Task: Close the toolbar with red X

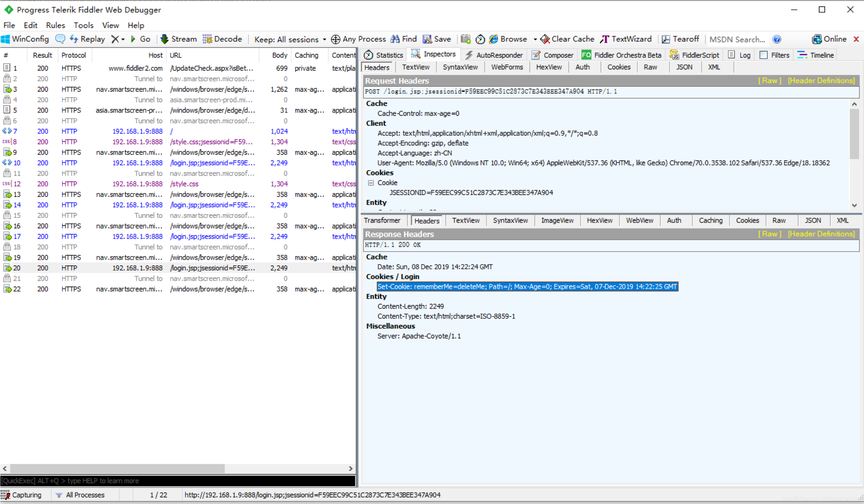Action: click(856, 39)
